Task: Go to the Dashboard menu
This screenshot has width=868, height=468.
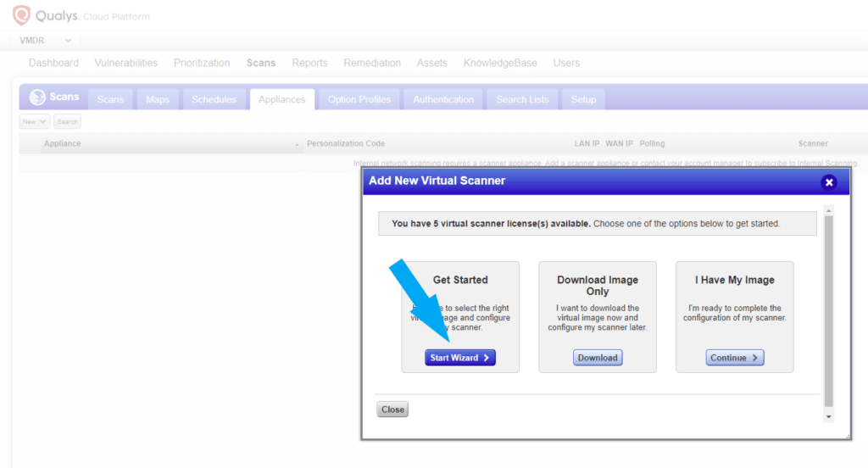Action: click(x=53, y=63)
